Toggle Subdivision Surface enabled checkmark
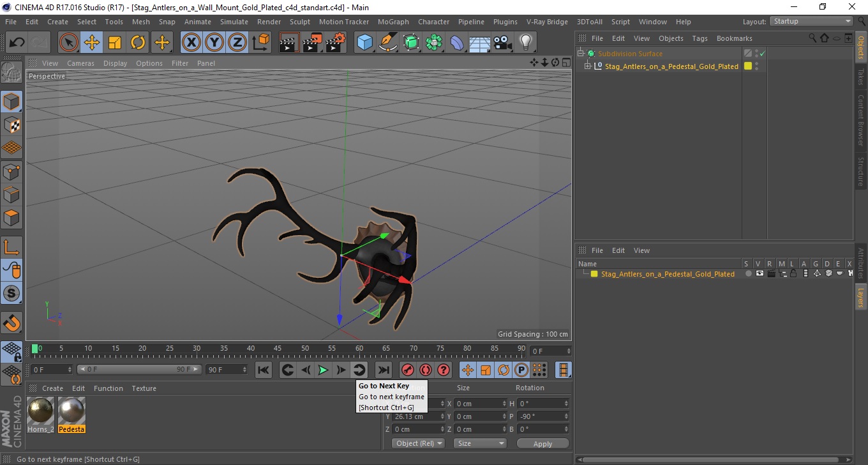The image size is (868, 465). [x=762, y=54]
